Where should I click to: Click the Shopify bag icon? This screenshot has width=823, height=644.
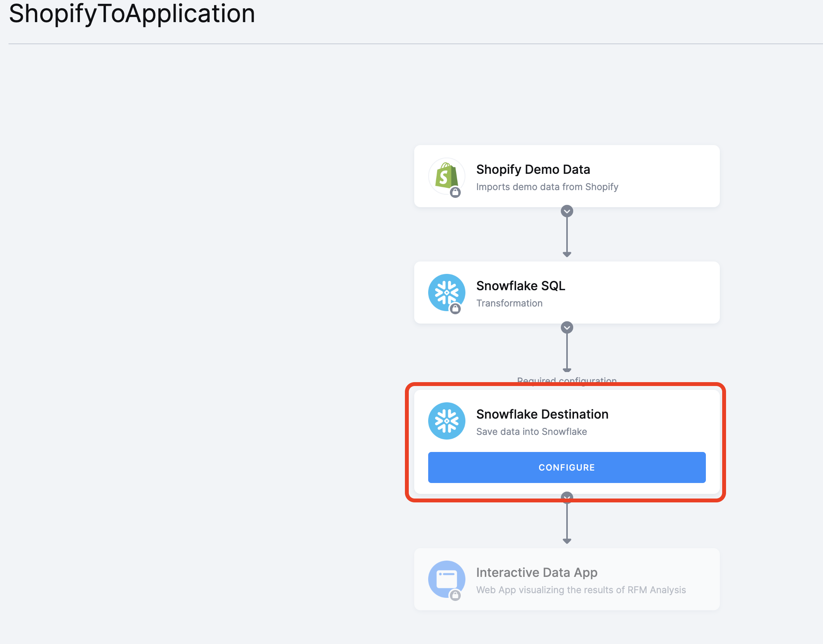point(446,176)
